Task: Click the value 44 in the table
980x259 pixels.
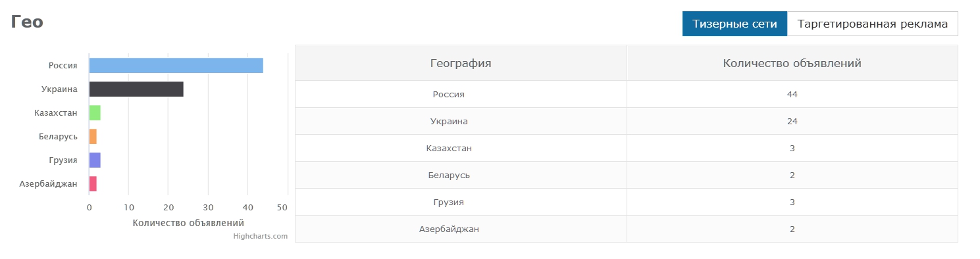Action: pyautogui.click(x=792, y=94)
